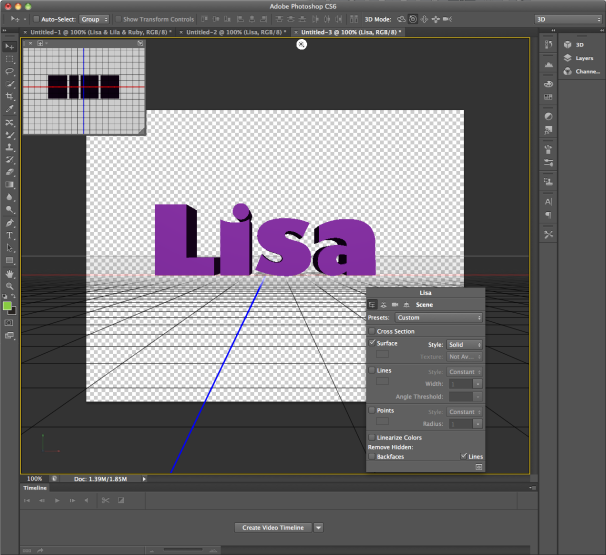Image resolution: width=606 pixels, height=555 pixels.
Task: Select the Horizontal Type tool
Action: [10, 235]
